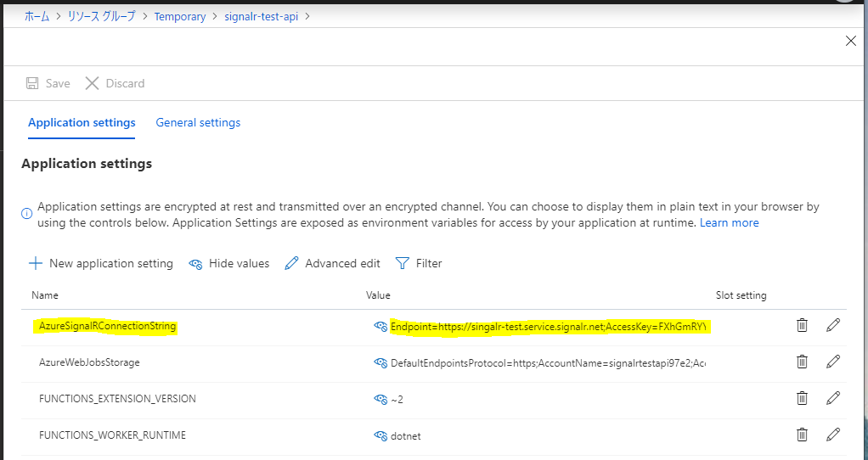Viewport: 868px width, 460px height.
Task: Click the DefaultEndpointsProtocol storage value
Action: [x=548, y=363]
